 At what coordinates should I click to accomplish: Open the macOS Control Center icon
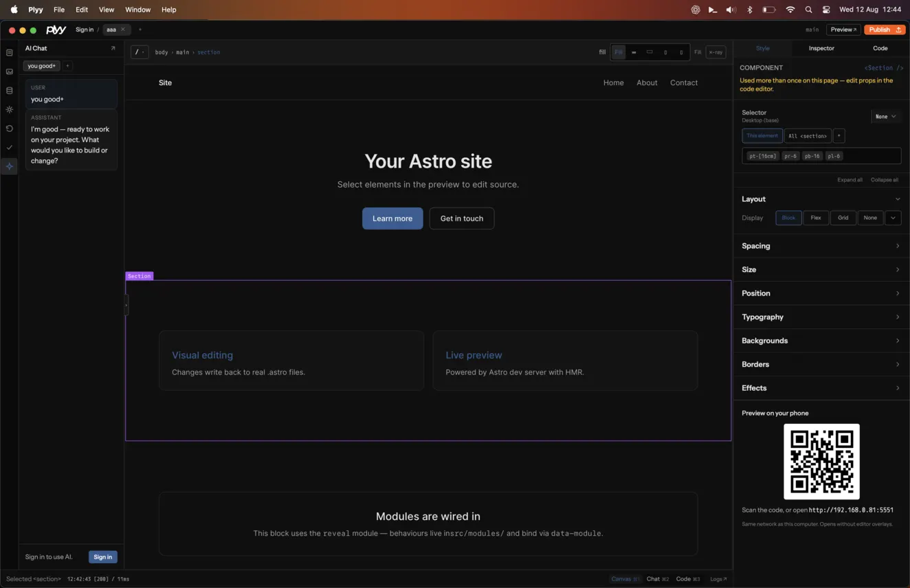click(826, 10)
